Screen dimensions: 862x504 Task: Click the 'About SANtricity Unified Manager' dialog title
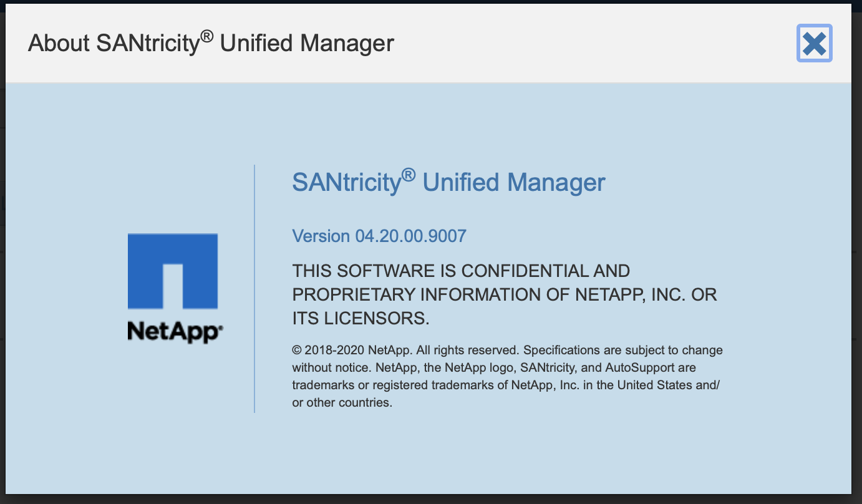coord(211,42)
